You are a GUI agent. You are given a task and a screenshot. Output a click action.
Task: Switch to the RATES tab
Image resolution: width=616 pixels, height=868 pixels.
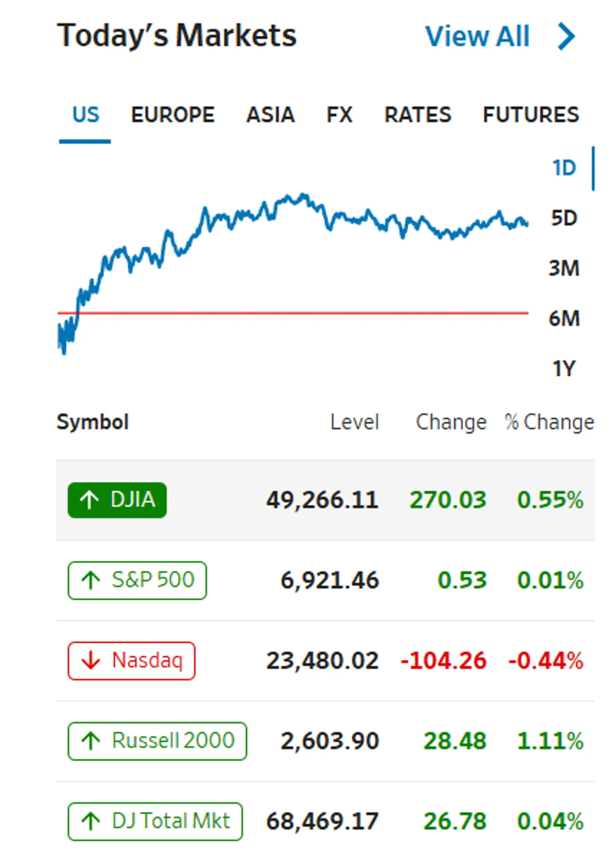(418, 115)
